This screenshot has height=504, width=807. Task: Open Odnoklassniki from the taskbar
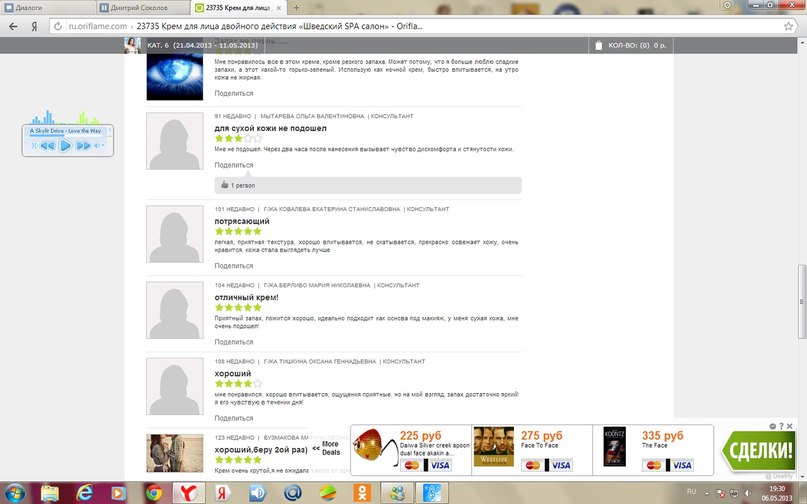tap(362, 493)
